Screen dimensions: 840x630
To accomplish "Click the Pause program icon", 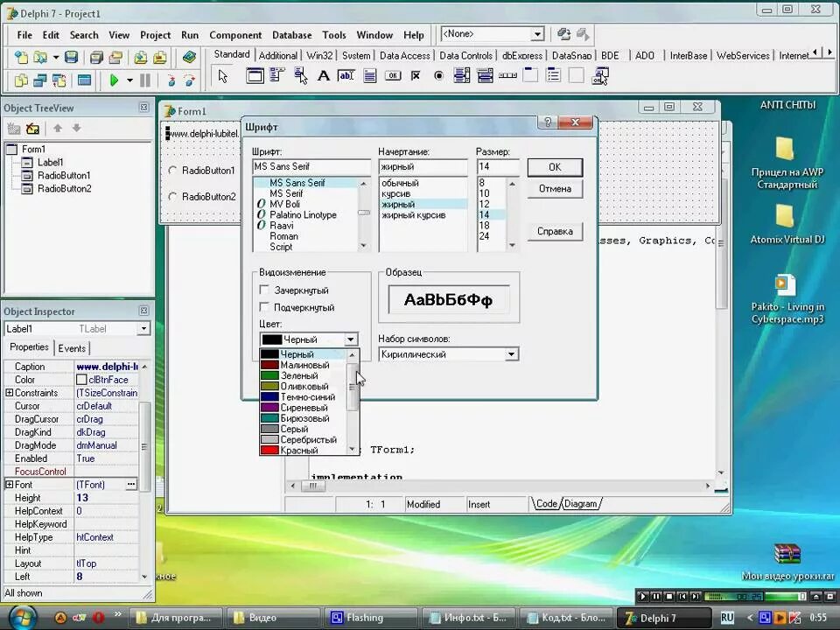I will 144,80.
